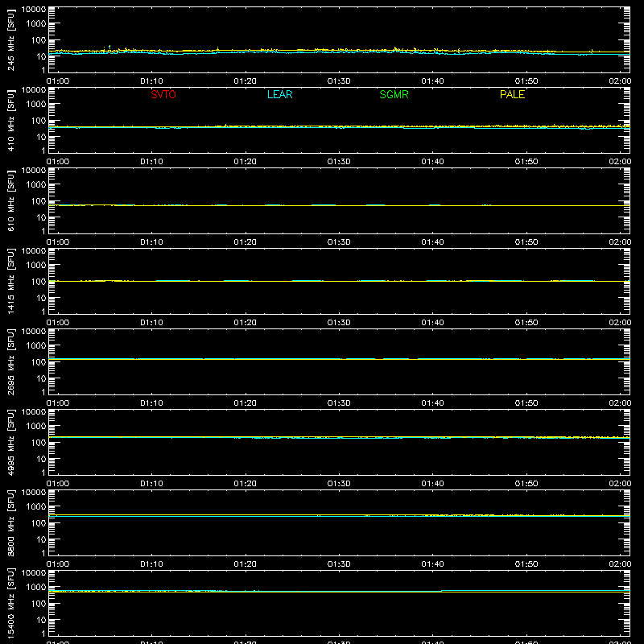Click the 1000 tick of 410 MHz plot
Viewport: 644px width, 644px height.
point(36,105)
